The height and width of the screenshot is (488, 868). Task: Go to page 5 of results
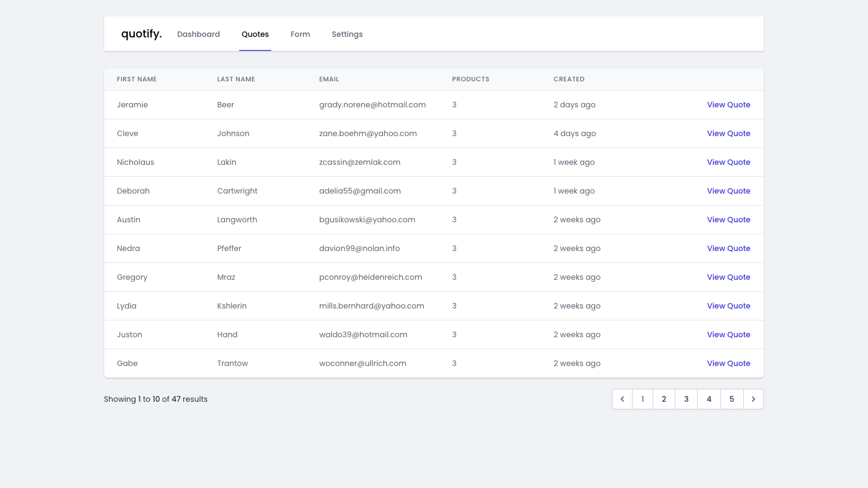pos(732,399)
